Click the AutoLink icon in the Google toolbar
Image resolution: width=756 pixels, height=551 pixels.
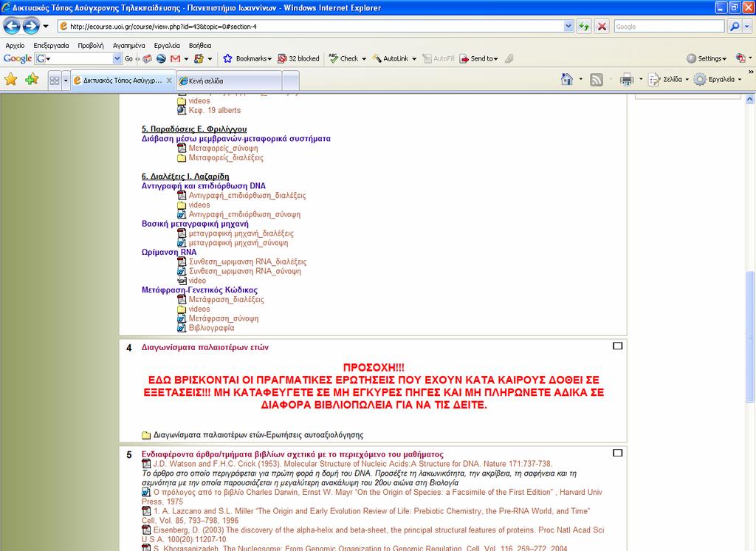[377, 58]
